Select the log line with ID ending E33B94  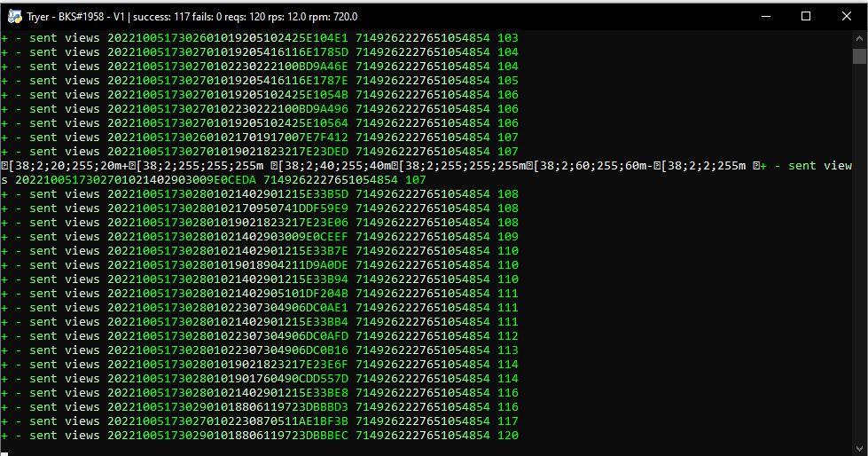(x=260, y=279)
